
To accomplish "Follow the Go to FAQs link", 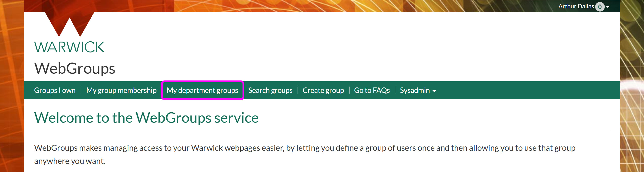I will pos(372,90).
